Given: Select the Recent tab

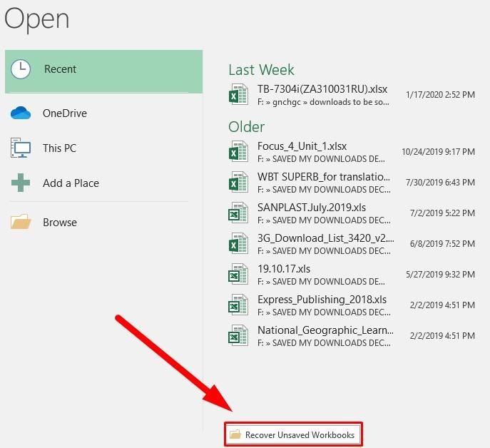Looking at the screenshot, I should tap(103, 71).
